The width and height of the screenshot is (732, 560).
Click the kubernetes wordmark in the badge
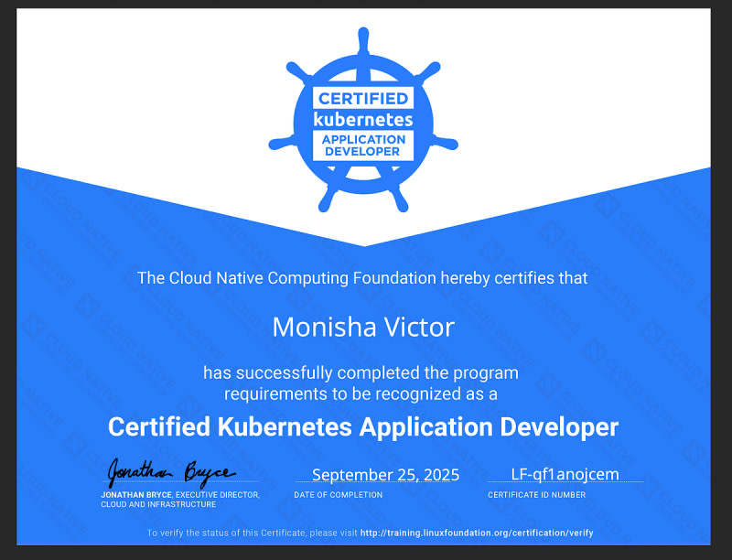(363, 119)
